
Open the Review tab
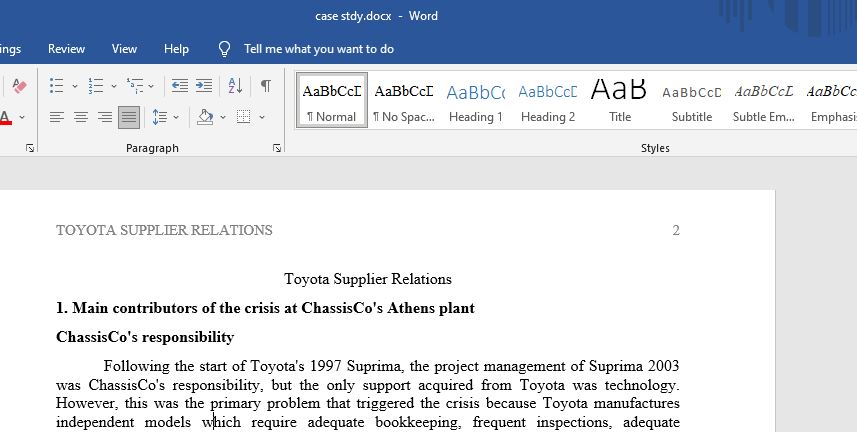pyautogui.click(x=66, y=49)
